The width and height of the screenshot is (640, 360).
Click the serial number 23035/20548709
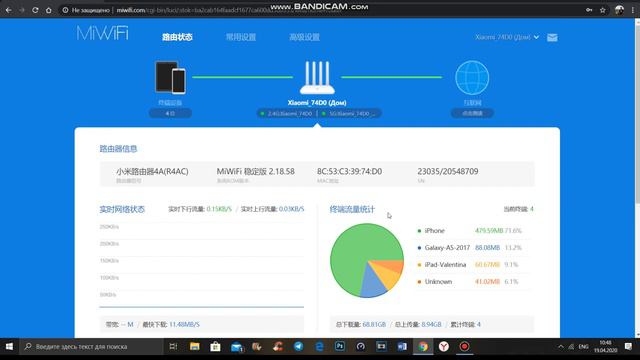tap(448, 171)
